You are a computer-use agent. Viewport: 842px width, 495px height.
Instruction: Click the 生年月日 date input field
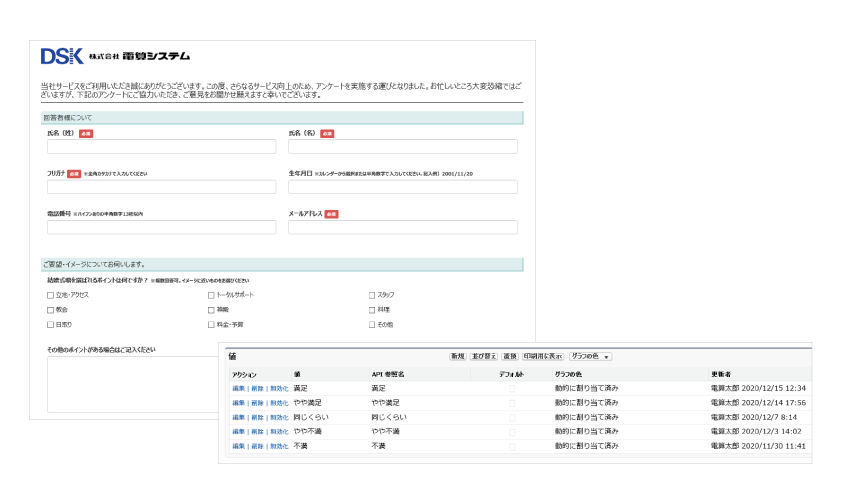pos(402,187)
